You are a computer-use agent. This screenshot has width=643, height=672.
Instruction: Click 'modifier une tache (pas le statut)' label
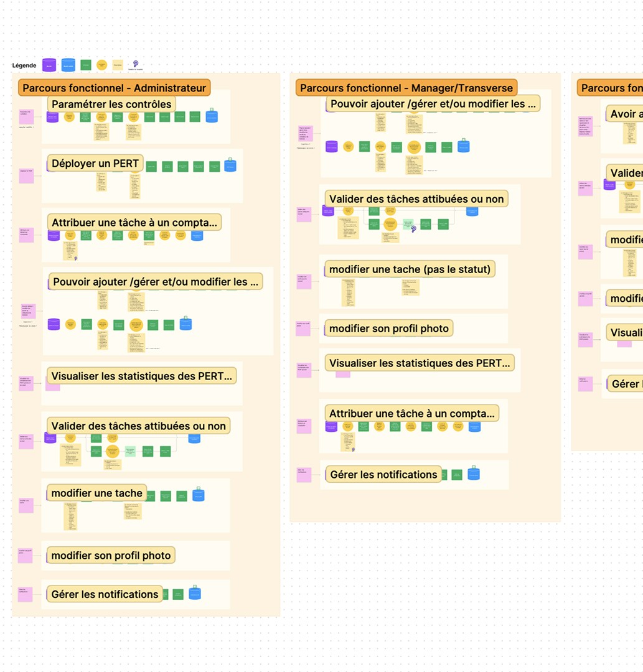coord(410,269)
